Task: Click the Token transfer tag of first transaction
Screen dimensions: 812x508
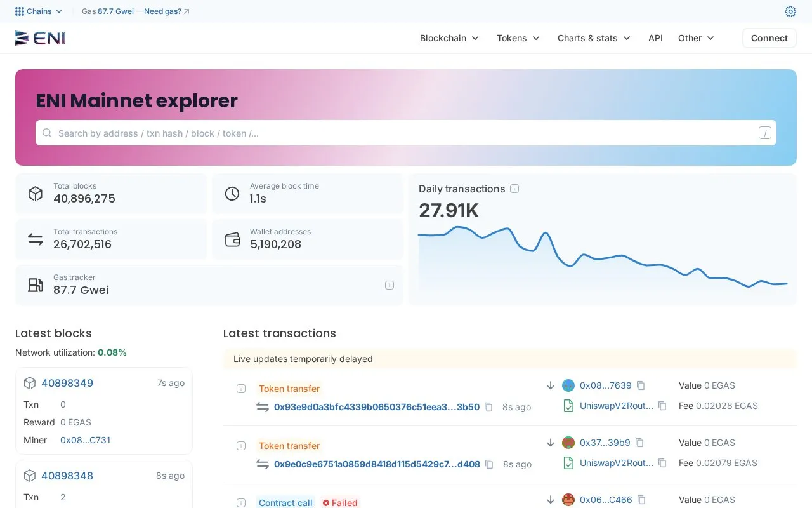Action: 289,389
